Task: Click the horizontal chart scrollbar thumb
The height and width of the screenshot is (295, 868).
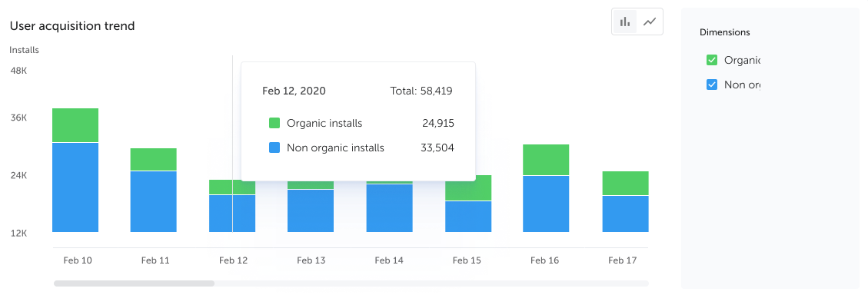Action: coord(134,283)
